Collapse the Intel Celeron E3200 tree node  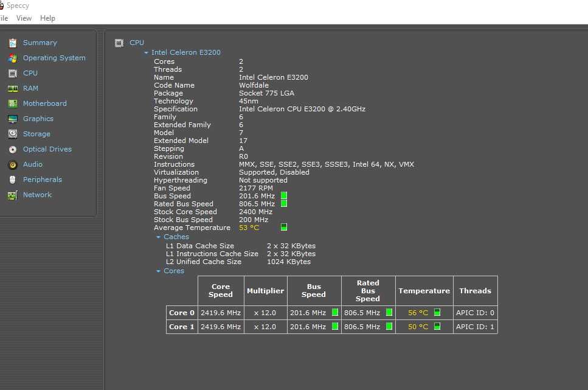[147, 53]
